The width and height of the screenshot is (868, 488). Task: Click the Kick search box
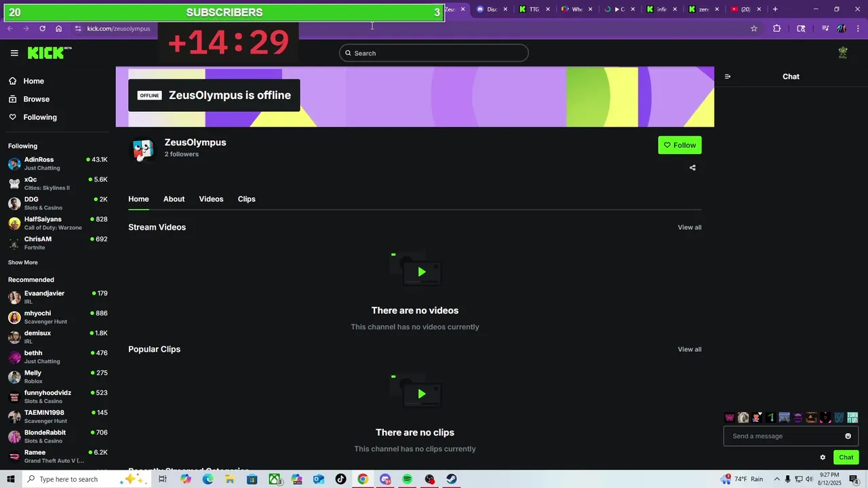[x=434, y=53]
